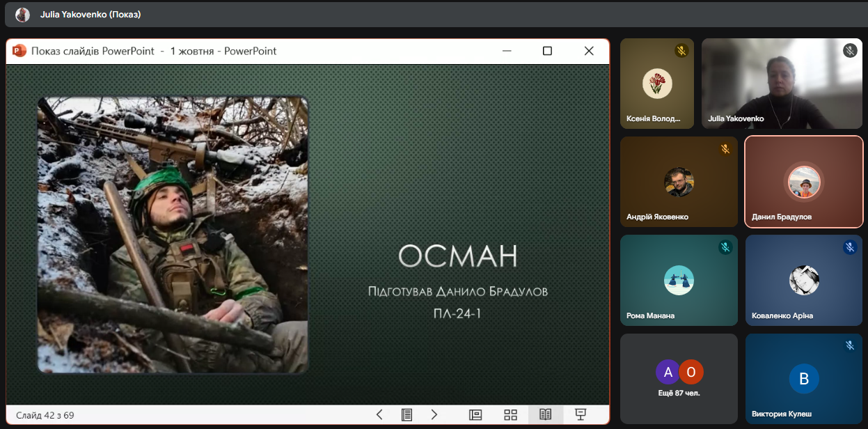Click the soldier photo on the slide
Image resolution: width=868 pixels, height=429 pixels.
[x=173, y=235]
